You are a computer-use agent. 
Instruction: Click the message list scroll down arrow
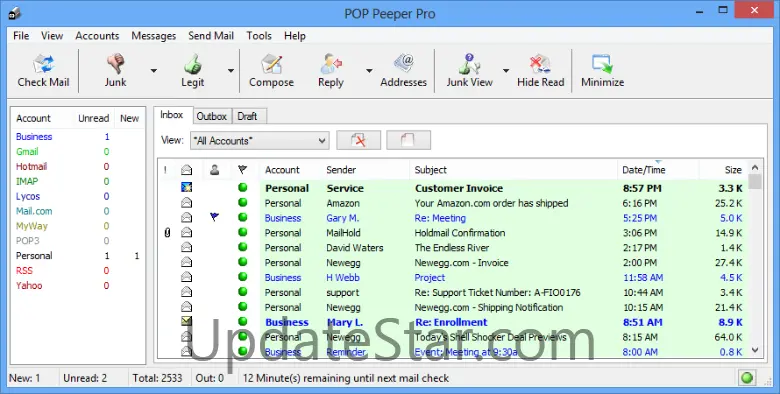pyautogui.click(x=755, y=350)
